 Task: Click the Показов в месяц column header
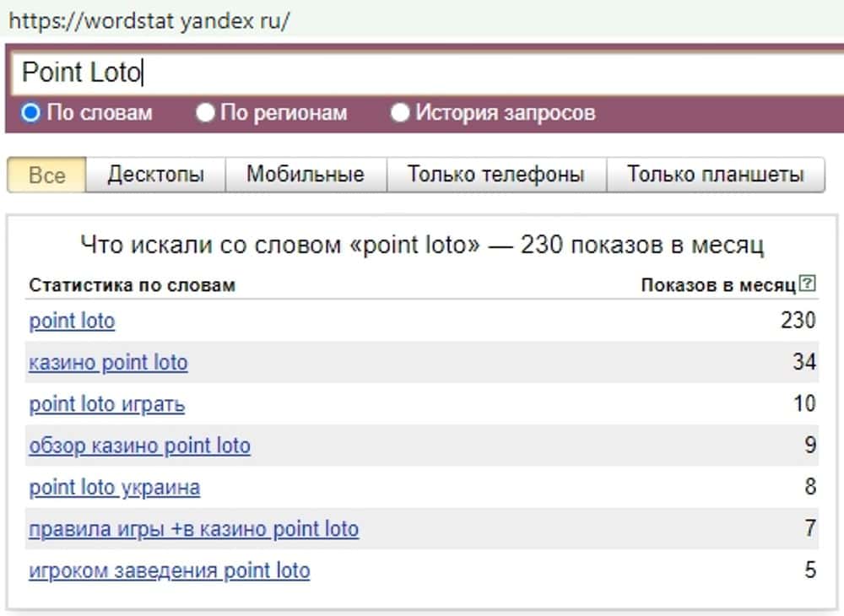(x=717, y=285)
